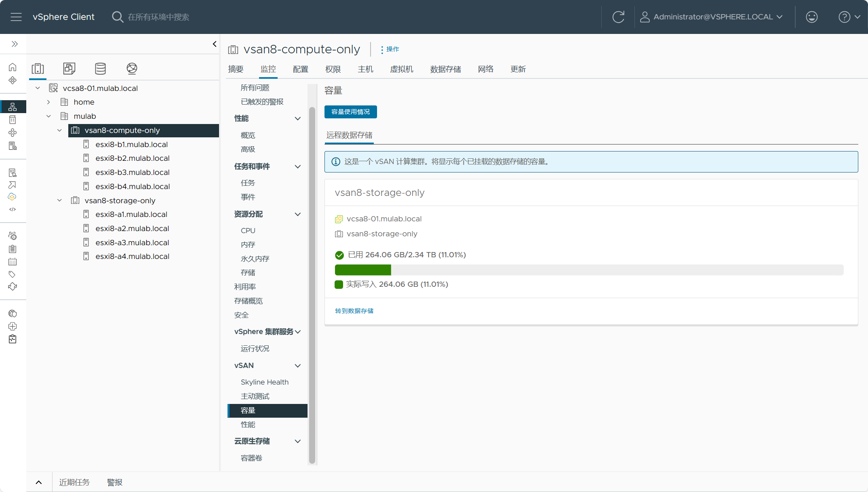Open the 摘要 tab
The width and height of the screenshot is (868, 492).
click(x=236, y=69)
